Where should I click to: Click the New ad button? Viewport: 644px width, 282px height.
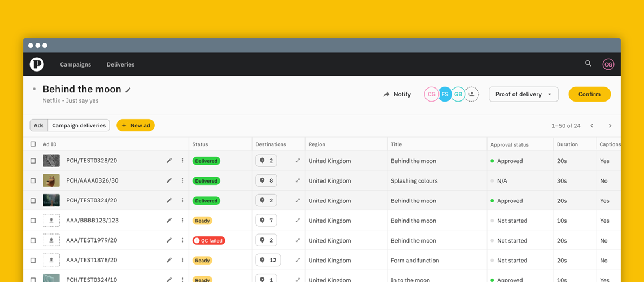click(136, 125)
